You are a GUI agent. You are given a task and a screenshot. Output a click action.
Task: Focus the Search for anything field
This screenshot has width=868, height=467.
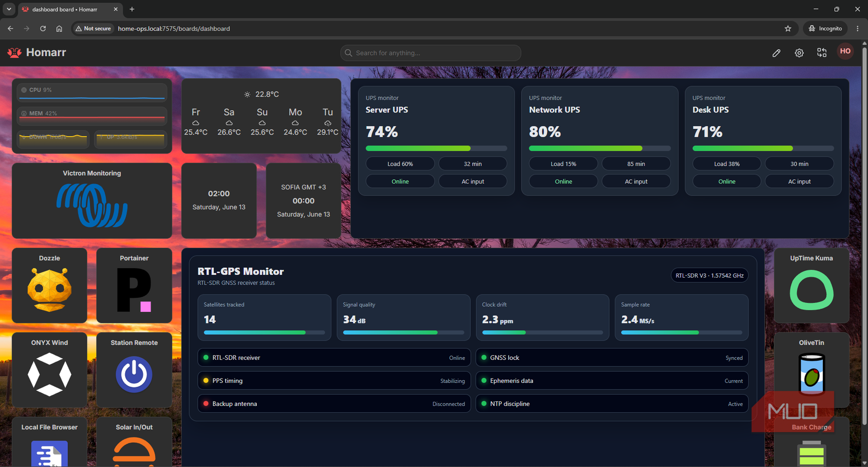click(x=431, y=53)
